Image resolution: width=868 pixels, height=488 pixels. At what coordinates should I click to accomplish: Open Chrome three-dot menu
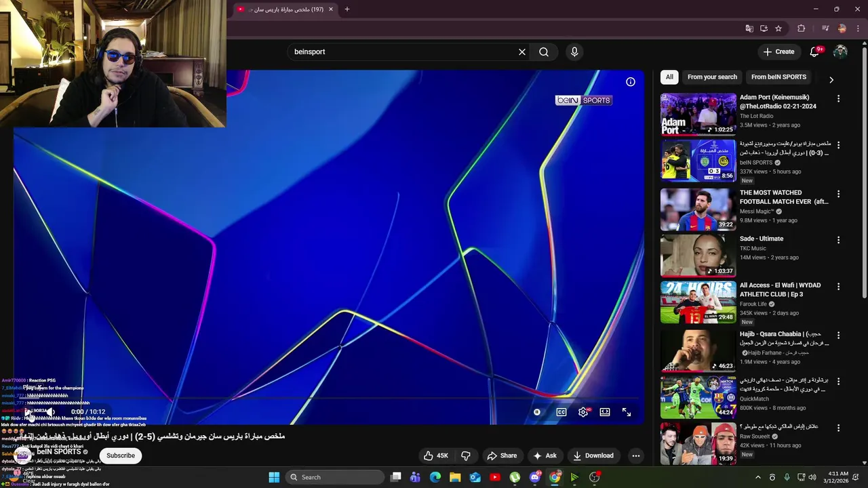[x=858, y=28]
